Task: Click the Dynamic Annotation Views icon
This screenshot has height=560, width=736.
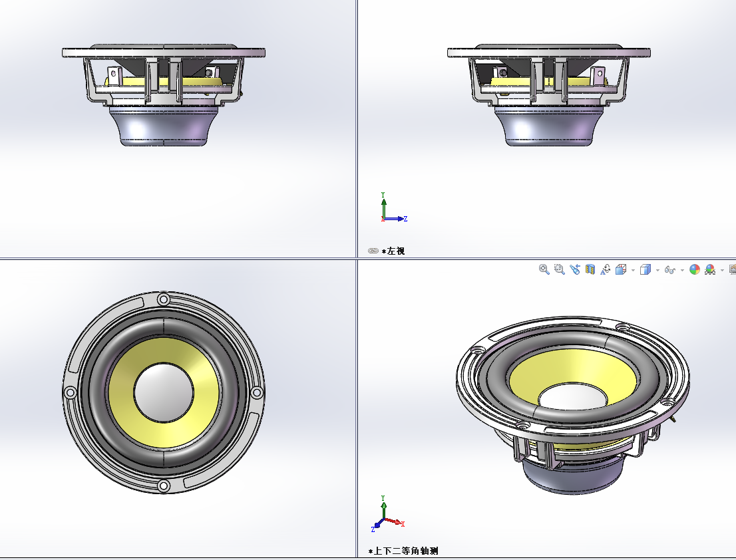Action: pyautogui.click(x=606, y=269)
